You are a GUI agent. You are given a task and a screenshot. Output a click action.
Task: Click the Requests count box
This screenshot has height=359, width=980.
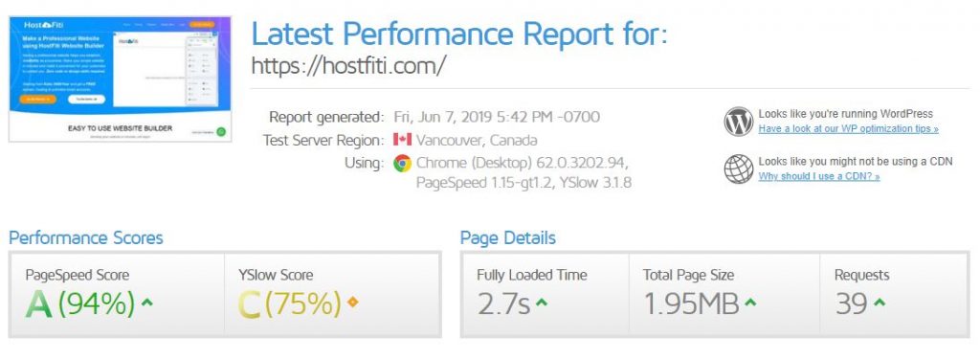point(895,295)
